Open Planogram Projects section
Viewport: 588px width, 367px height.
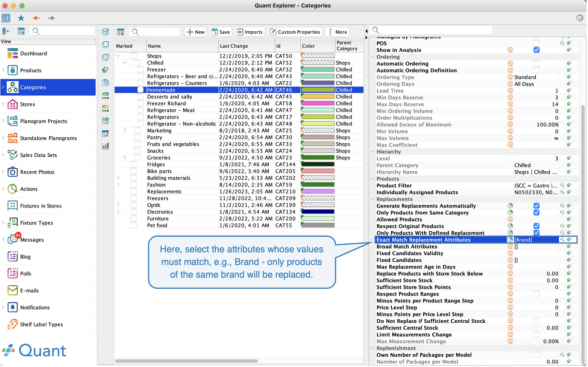[x=48, y=121]
